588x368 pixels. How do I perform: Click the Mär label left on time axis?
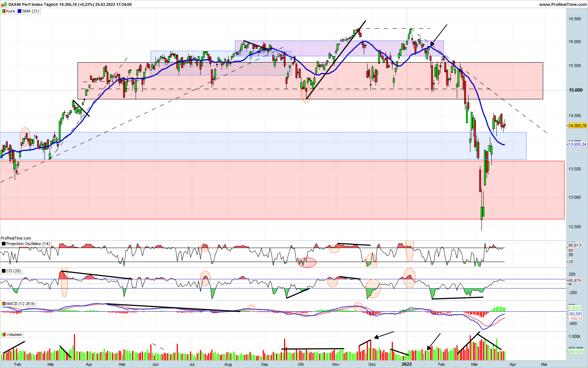[51, 364]
